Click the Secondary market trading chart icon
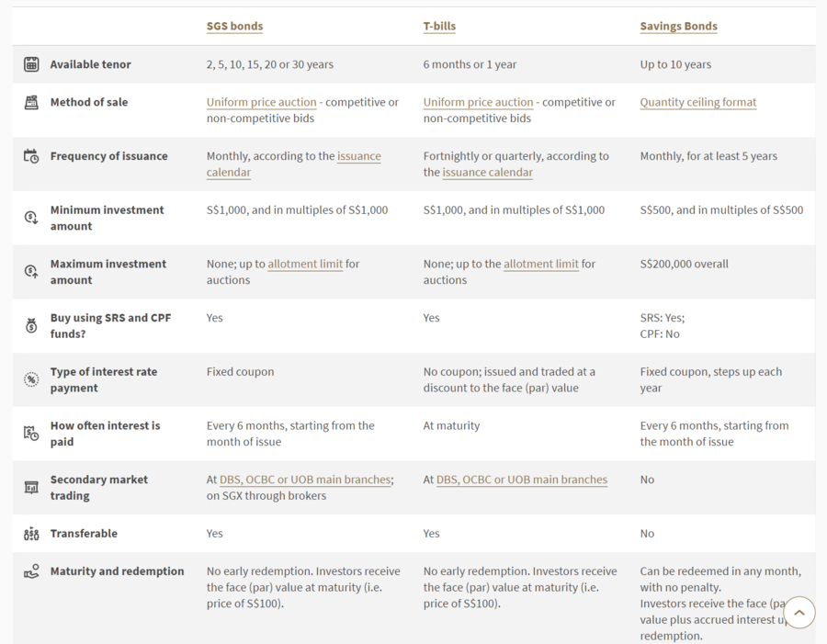Screen dimensions: 827x644 pyautogui.click(x=31, y=487)
